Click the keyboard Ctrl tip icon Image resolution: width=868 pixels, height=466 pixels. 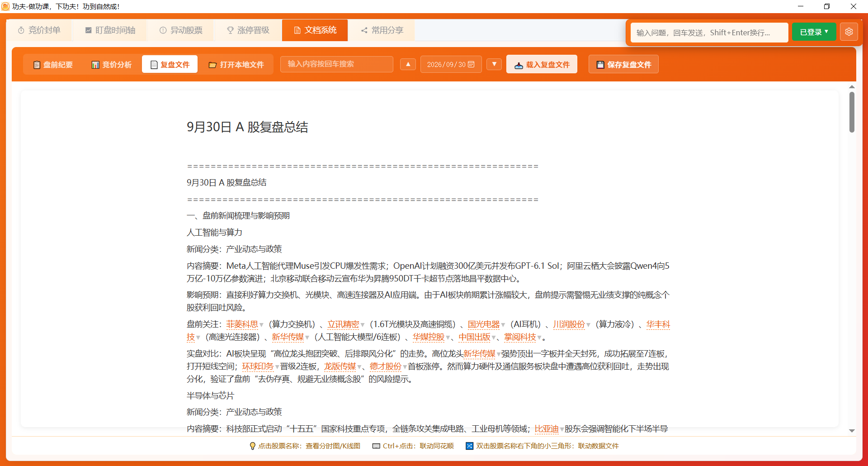[376, 446]
